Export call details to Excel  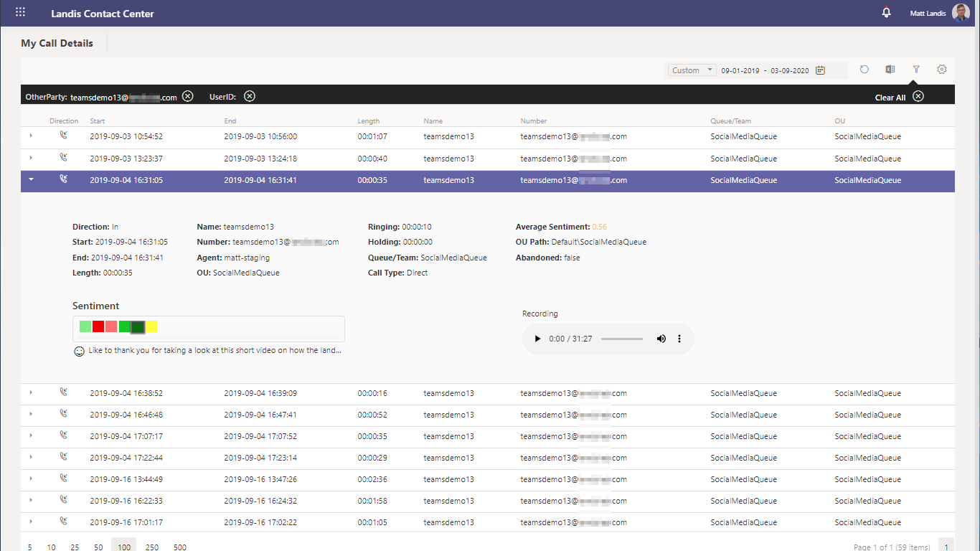[x=890, y=70]
